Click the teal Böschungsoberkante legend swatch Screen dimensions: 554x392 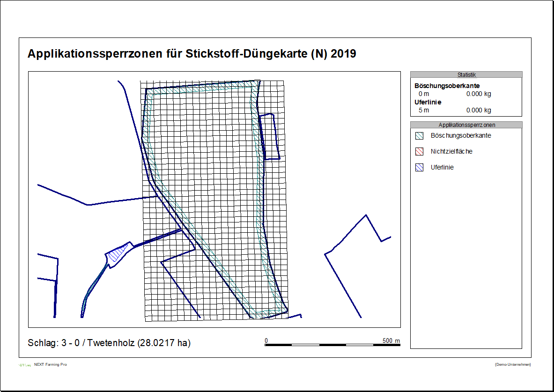[419, 136]
